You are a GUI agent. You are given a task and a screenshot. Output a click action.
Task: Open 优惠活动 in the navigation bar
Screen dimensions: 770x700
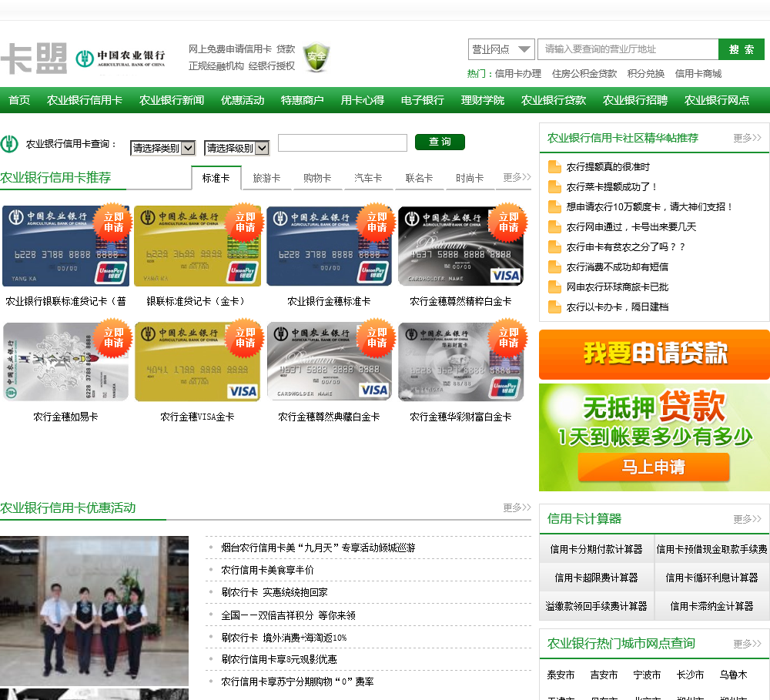pyautogui.click(x=243, y=100)
